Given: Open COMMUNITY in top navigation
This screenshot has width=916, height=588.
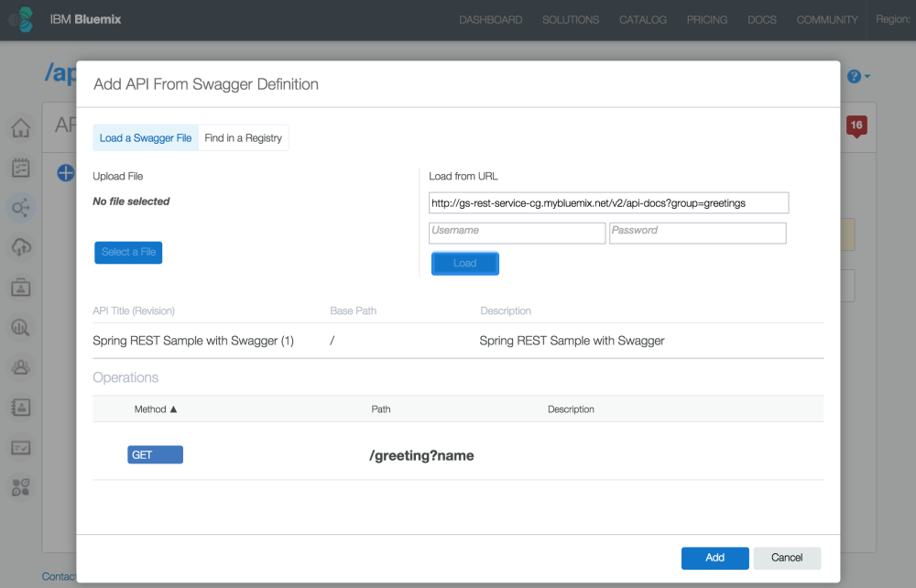Looking at the screenshot, I should click(827, 20).
